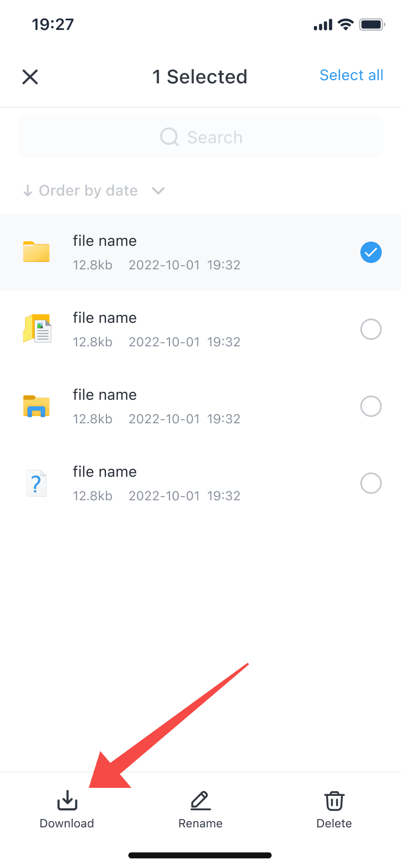Tap the Delete trash can icon
The height and width of the screenshot is (868, 401).
pyautogui.click(x=334, y=801)
